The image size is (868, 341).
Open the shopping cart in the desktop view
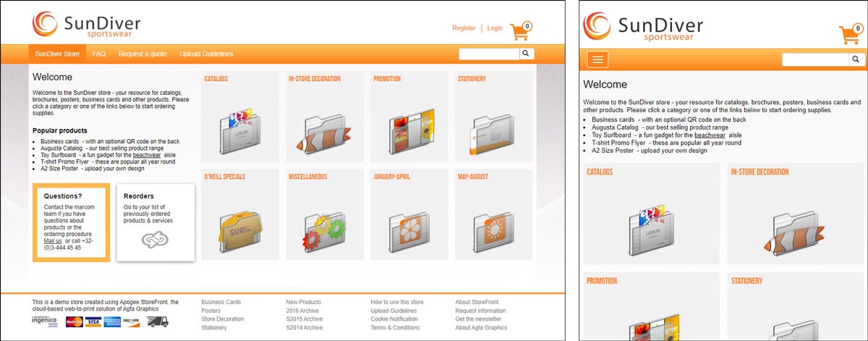(521, 31)
